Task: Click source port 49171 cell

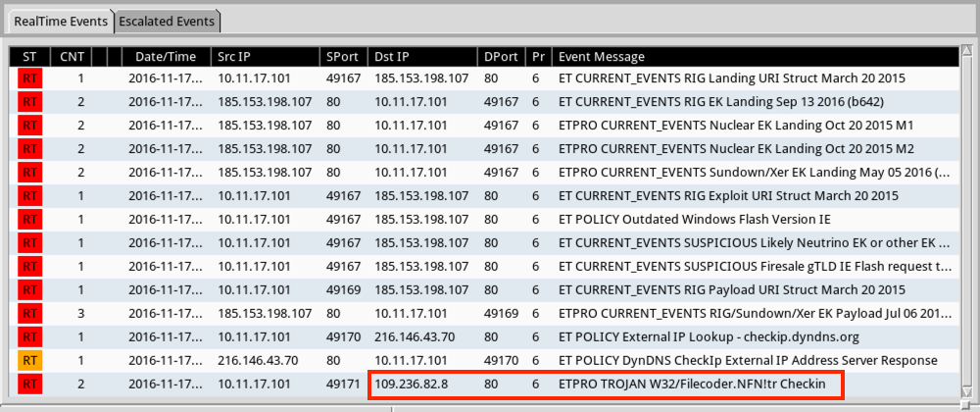Action: 344,384
